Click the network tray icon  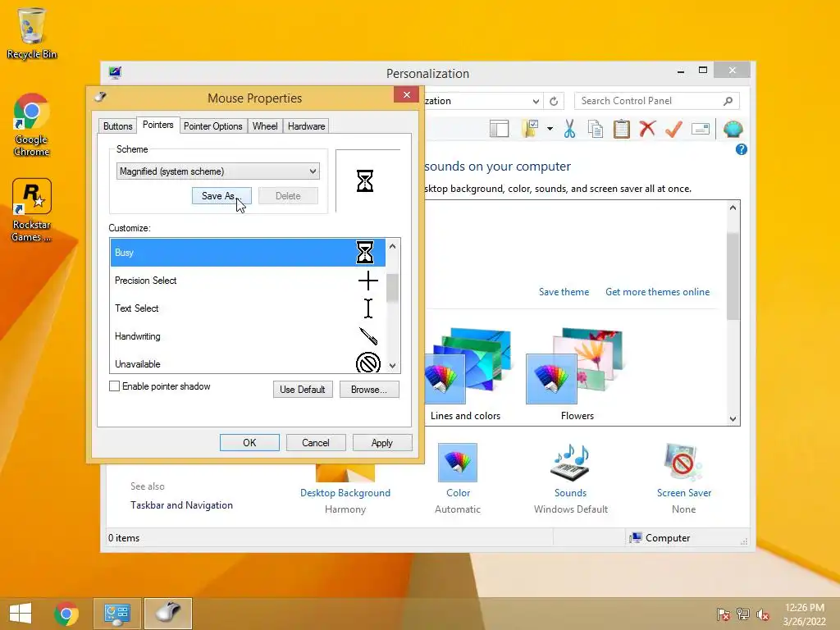click(x=743, y=614)
